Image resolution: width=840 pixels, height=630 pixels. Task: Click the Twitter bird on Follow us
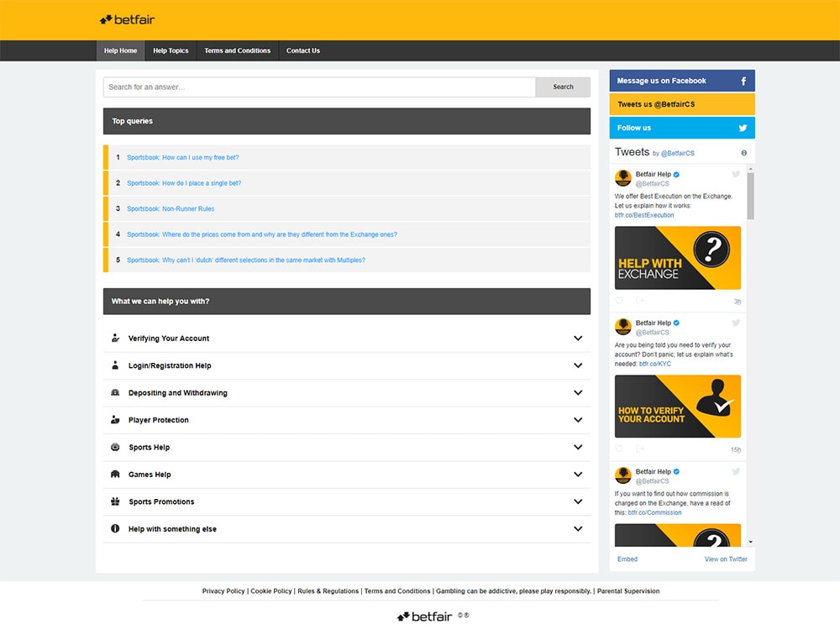(743, 128)
